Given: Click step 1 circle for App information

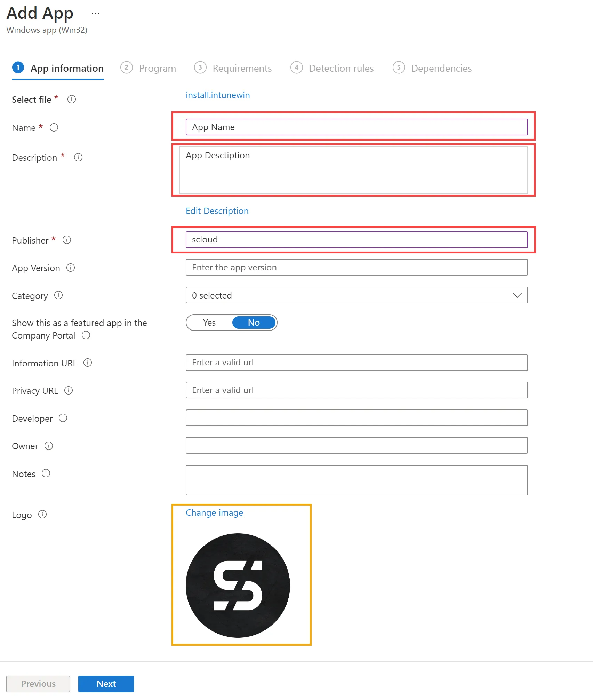Looking at the screenshot, I should (x=18, y=67).
